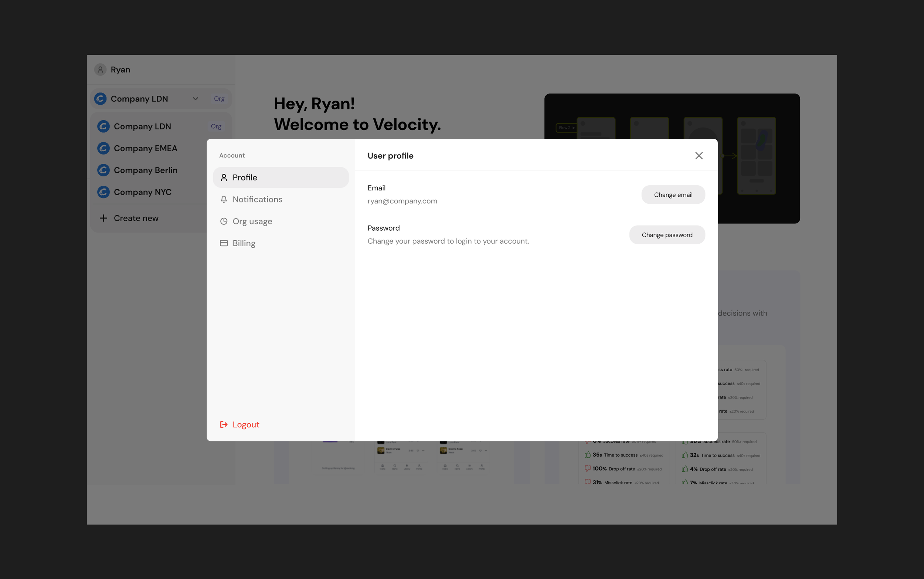Switch to Company Berlin workspace
Screen dimensions: 924x579
[x=145, y=170]
